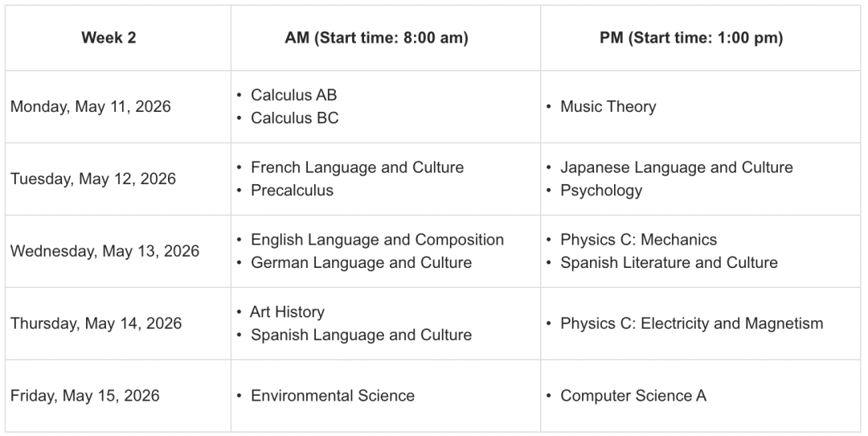Select Japanese Language and Culture

tap(677, 167)
